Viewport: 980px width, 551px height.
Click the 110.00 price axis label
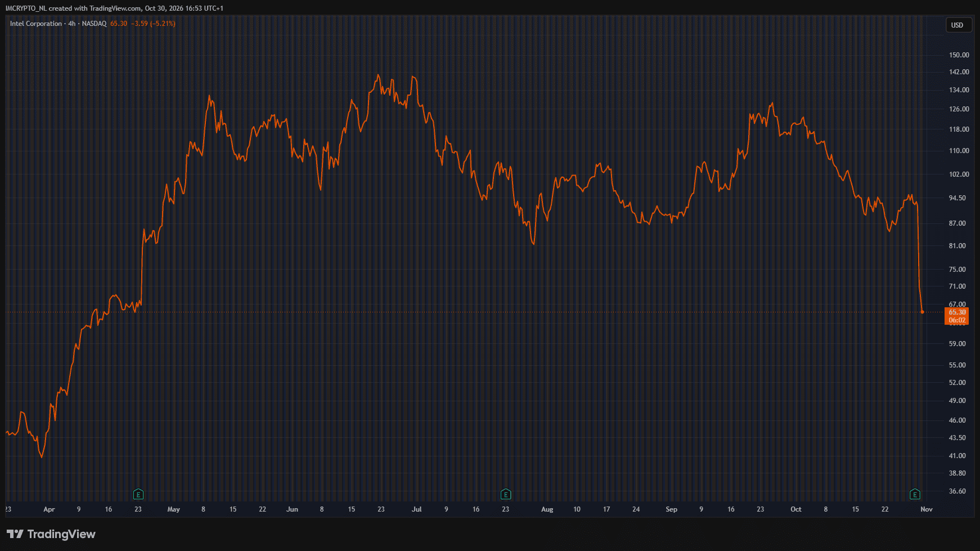[x=959, y=151]
